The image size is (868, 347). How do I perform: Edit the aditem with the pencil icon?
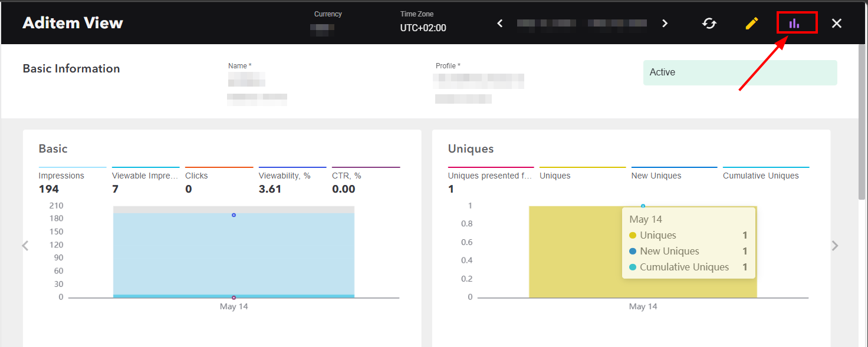pos(751,23)
